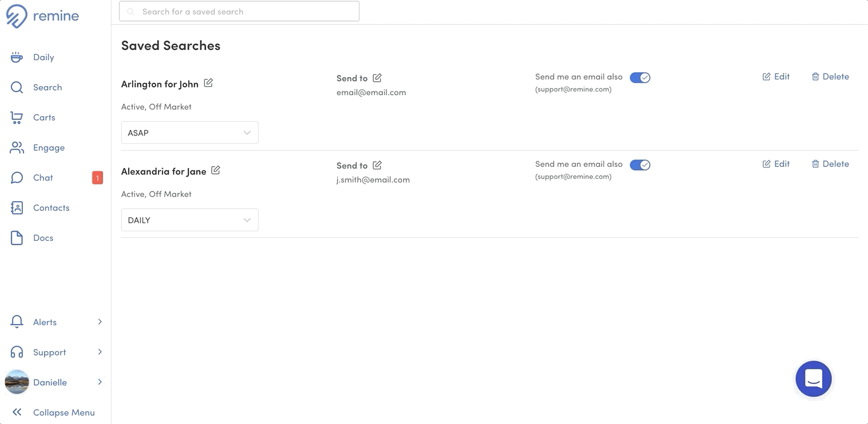Click the Support headset icon
The width and height of the screenshot is (868, 424).
pyautogui.click(x=17, y=352)
